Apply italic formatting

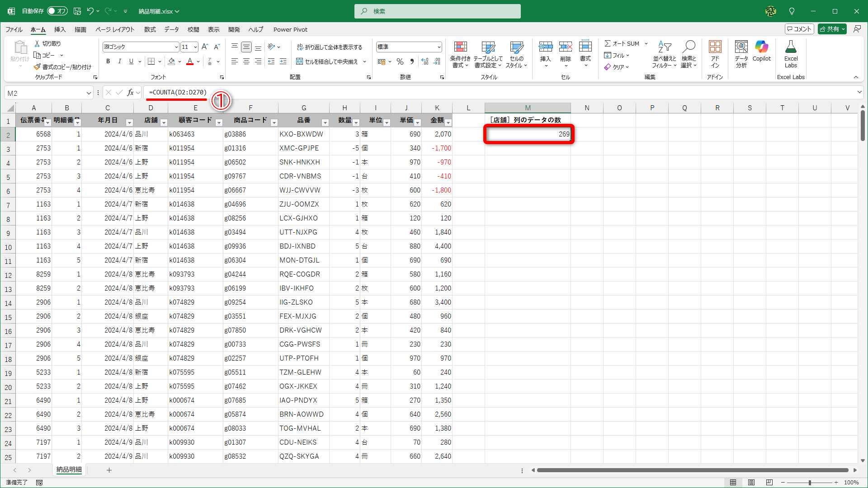tap(119, 61)
